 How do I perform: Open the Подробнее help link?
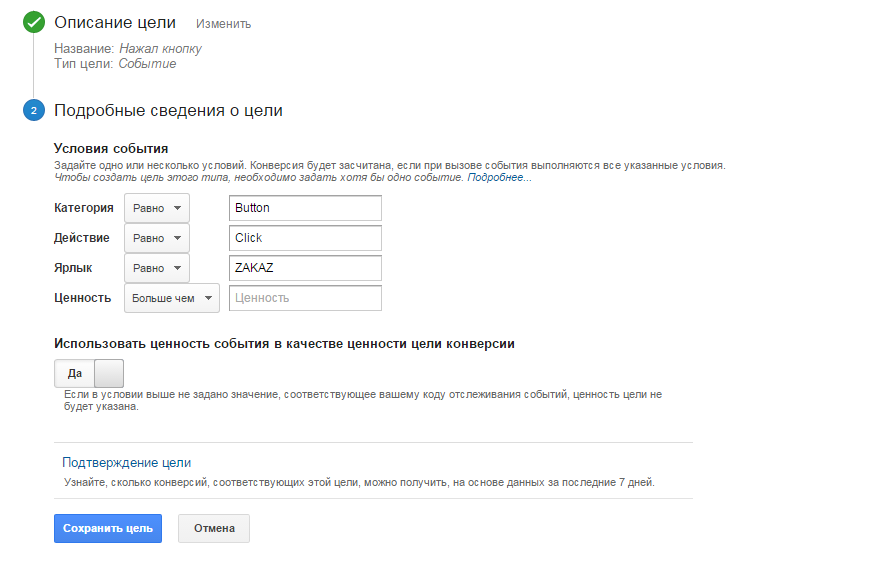pyautogui.click(x=499, y=177)
